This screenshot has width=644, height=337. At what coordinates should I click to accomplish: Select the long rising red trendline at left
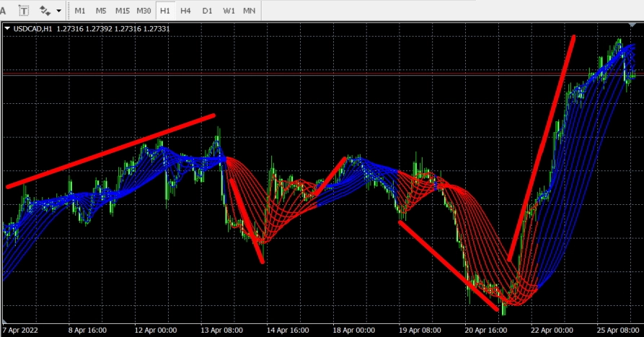pos(108,152)
